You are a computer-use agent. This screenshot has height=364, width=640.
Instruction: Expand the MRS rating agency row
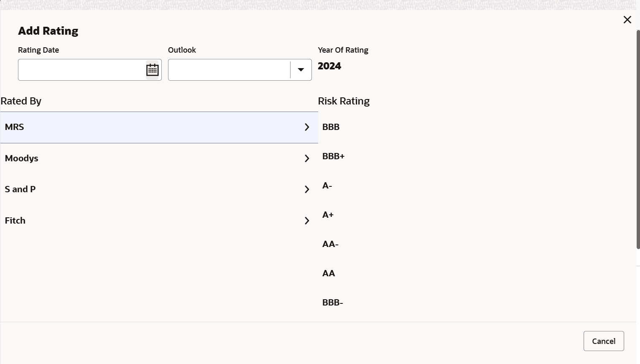click(x=307, y=127)
